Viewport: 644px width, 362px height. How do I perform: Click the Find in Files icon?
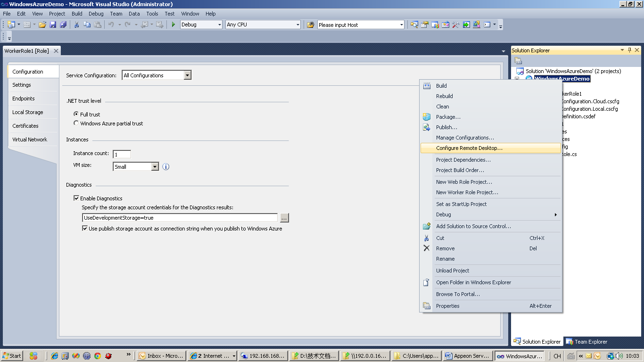tap(310, 25)
